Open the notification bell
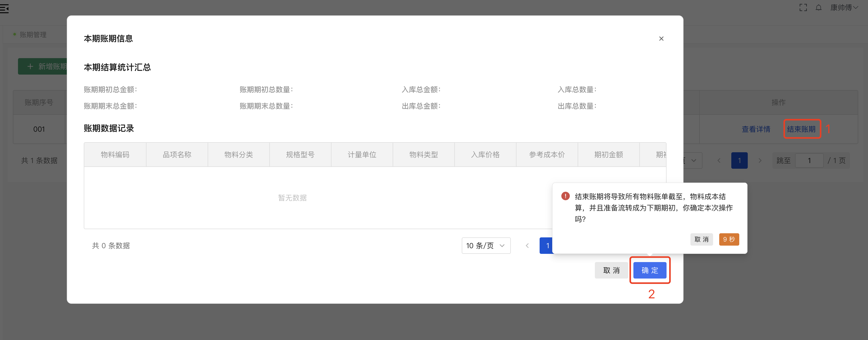868x340 pixels. click(x=819, y=7)
